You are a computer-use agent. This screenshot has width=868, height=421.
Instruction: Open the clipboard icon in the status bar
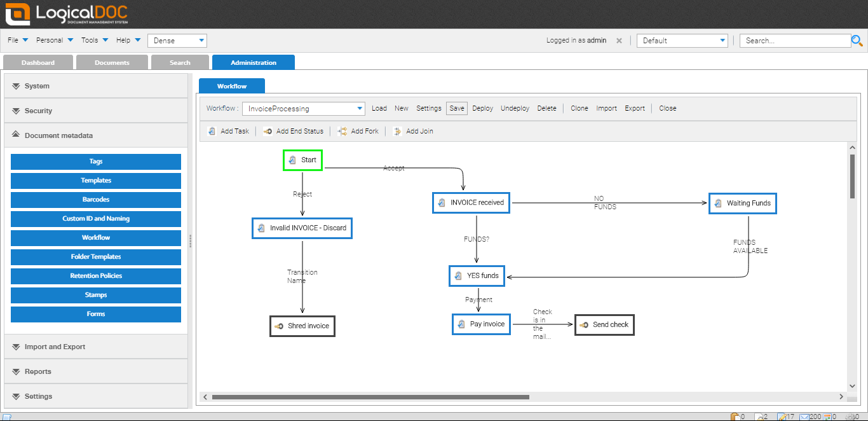click(x=735, y=417)
